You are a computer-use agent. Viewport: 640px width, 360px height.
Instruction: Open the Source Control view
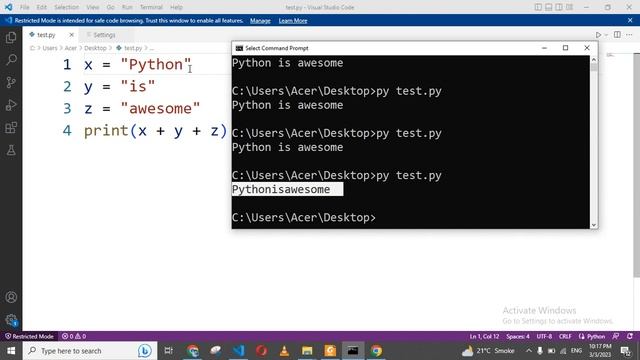[11, 82]
